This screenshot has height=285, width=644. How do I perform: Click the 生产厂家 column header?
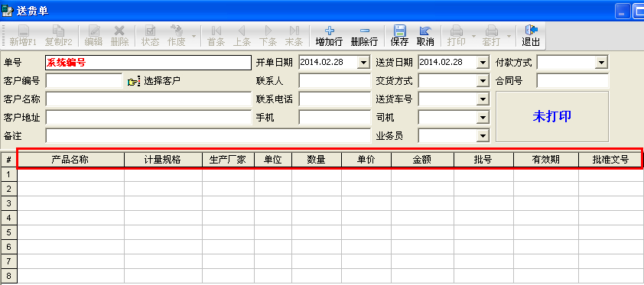228,160
